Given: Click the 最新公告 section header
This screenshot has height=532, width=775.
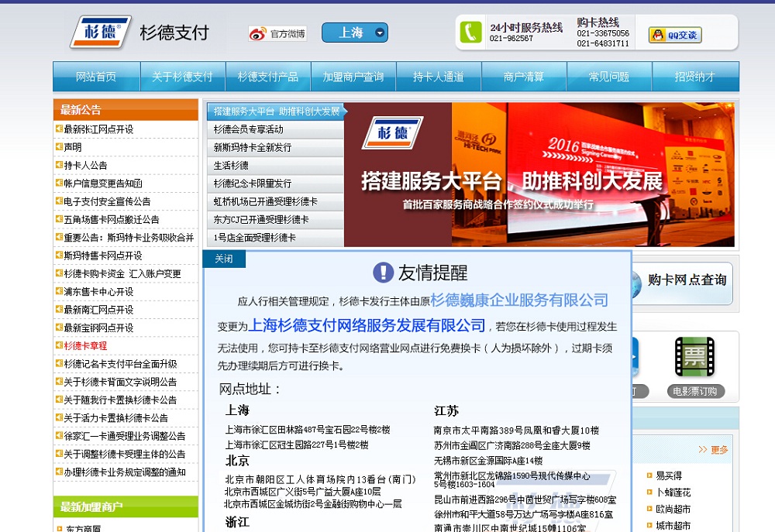Looking at the screenshot, I should click(x=126, y=110).
